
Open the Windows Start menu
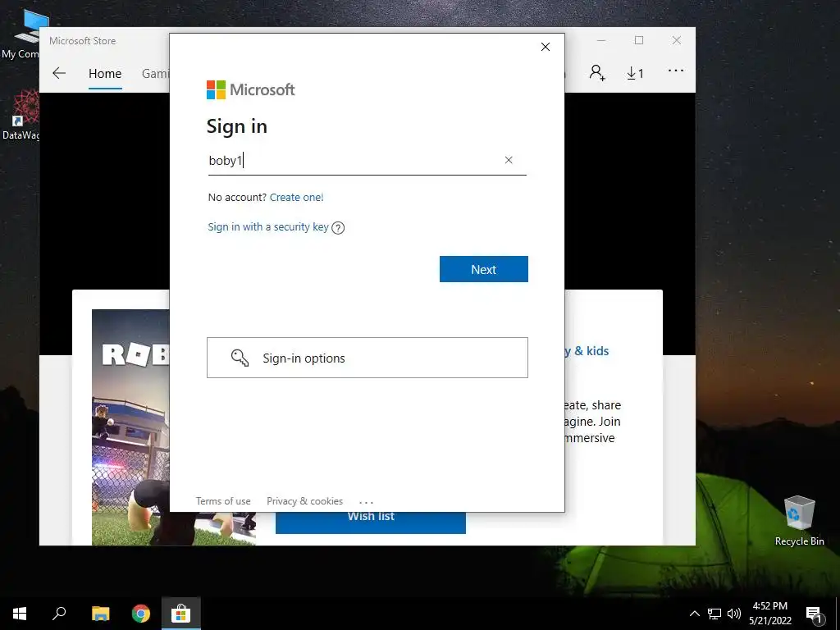click(20, 614)
